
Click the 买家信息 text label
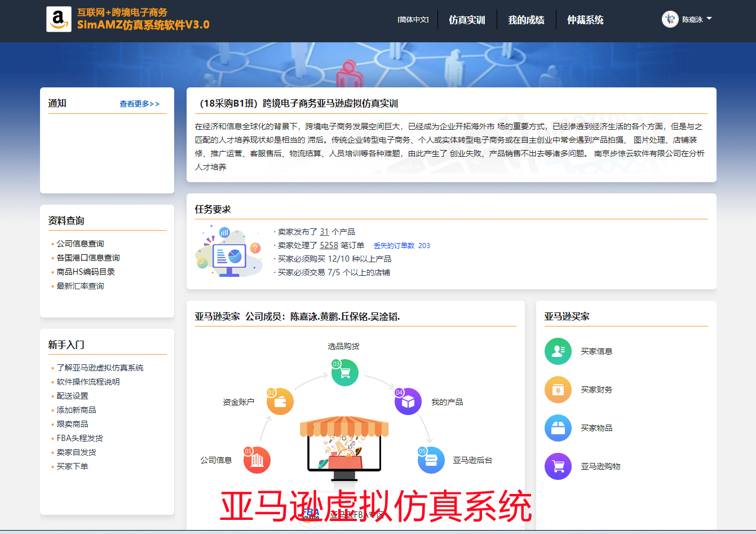click(x=596, y=351)
